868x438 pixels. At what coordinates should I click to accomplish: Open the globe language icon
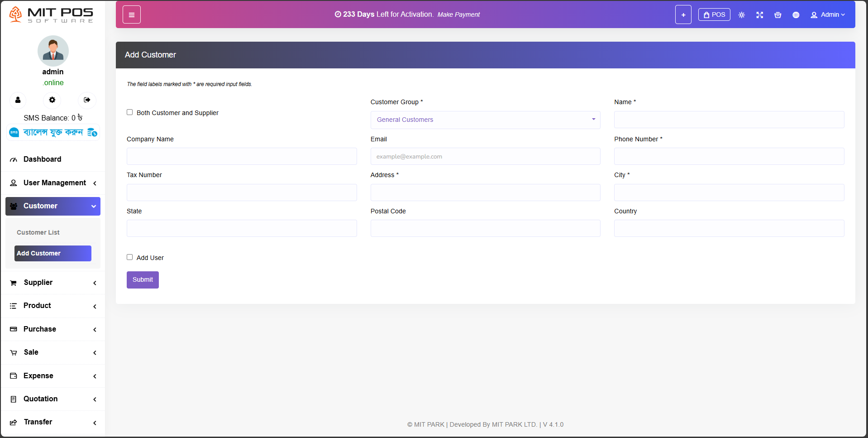click(796, 15)
